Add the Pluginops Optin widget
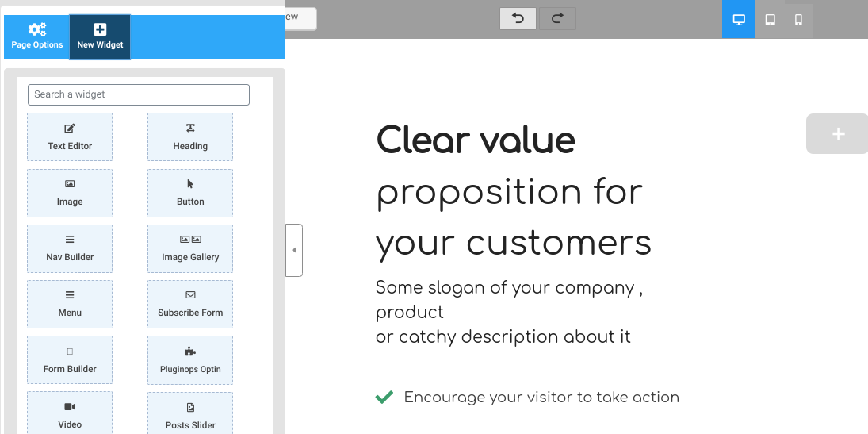Image resolution: width=868 pixels, height=434 pixels. click(190, 359)
